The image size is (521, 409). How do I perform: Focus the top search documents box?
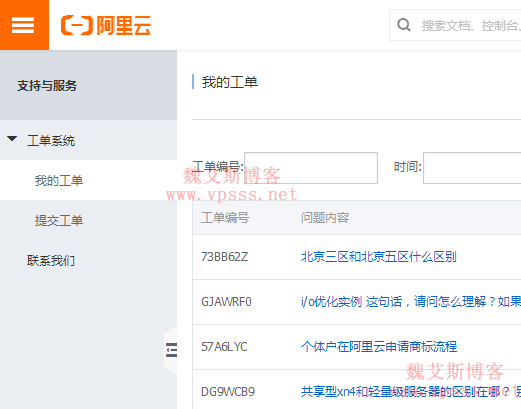(x=455, y=25)
